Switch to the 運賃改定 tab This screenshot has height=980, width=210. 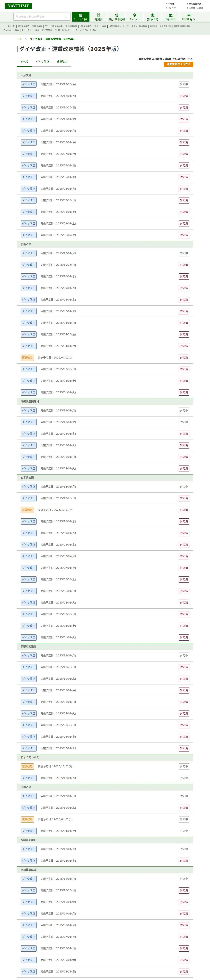pyautogui.click(x=62, y=62)
